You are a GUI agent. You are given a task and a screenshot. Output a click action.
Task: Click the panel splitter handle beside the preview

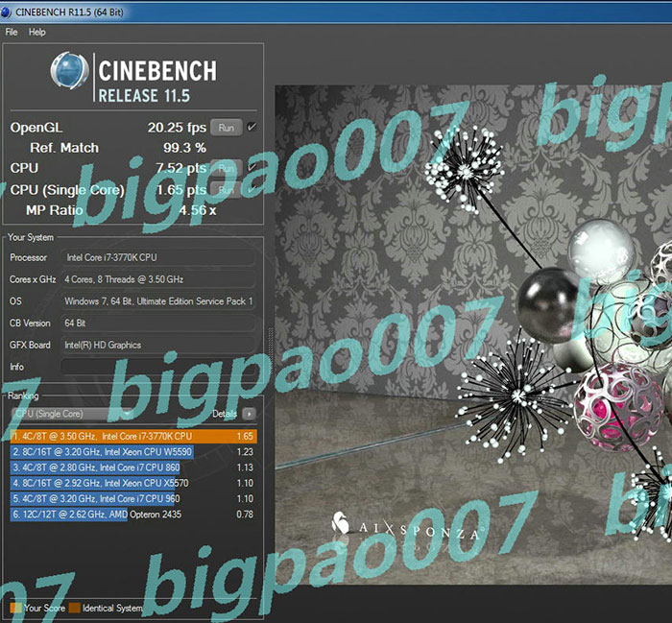tap(270, 351)
